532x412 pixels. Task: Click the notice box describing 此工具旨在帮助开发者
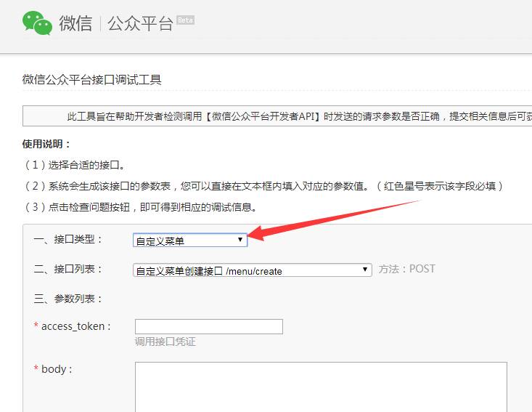[x=277, y=116]
